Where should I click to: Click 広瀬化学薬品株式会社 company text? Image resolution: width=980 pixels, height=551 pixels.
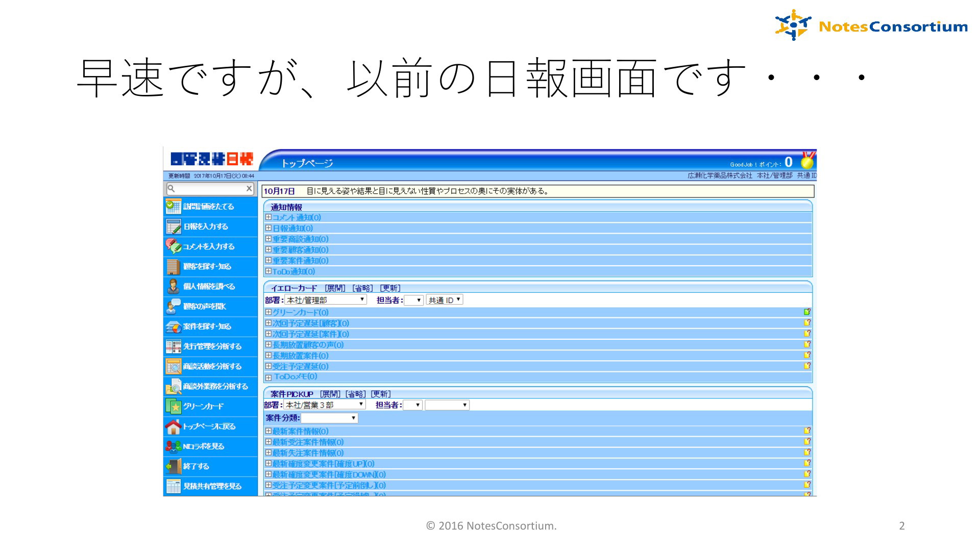coord(720,176)
